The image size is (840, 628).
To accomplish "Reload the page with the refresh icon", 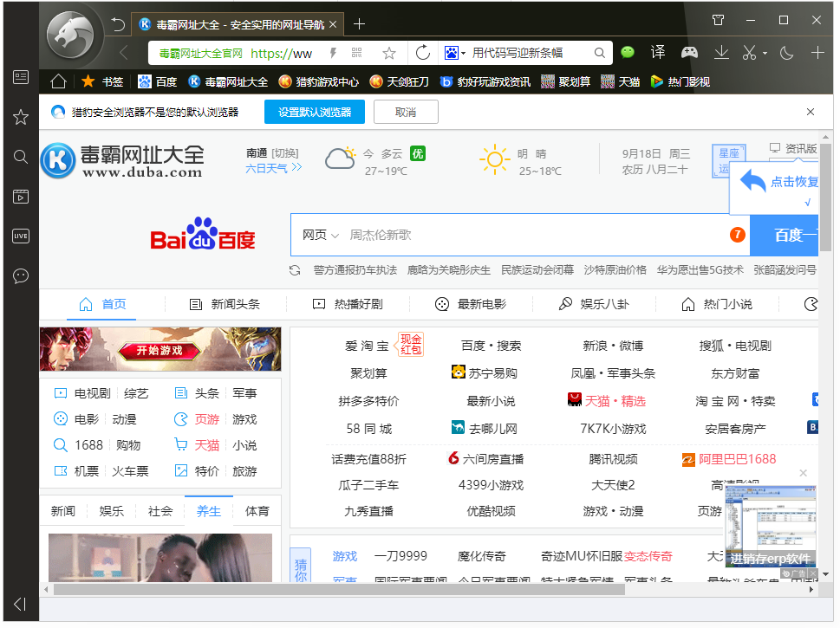I will pyautogui.click(x=423, y=54).
